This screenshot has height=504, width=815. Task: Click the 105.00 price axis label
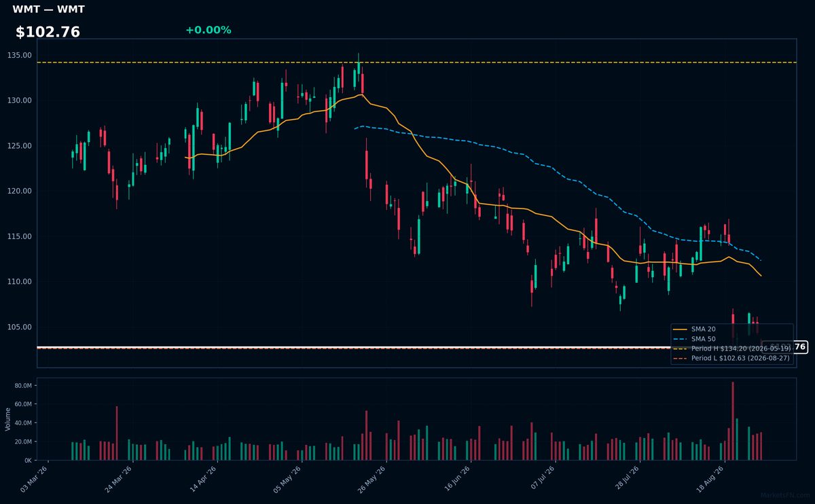point(20,327)
